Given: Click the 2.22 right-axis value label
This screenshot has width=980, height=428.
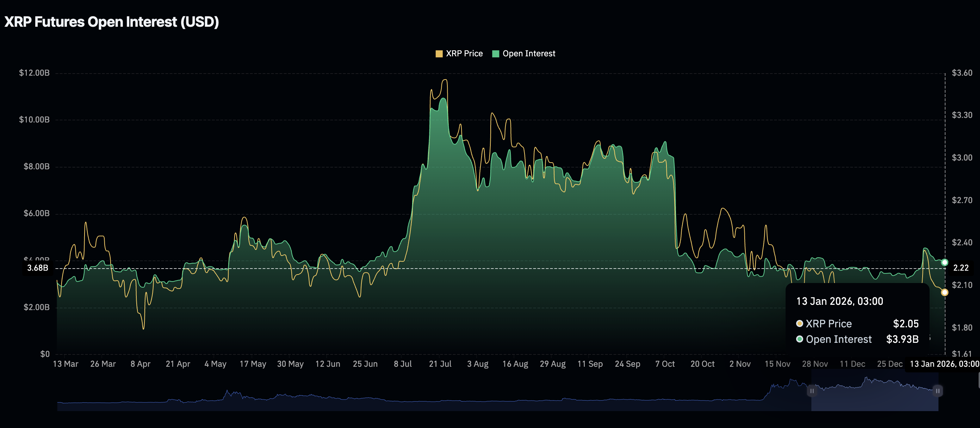Looking at the screenshot, I should point(960,268).
